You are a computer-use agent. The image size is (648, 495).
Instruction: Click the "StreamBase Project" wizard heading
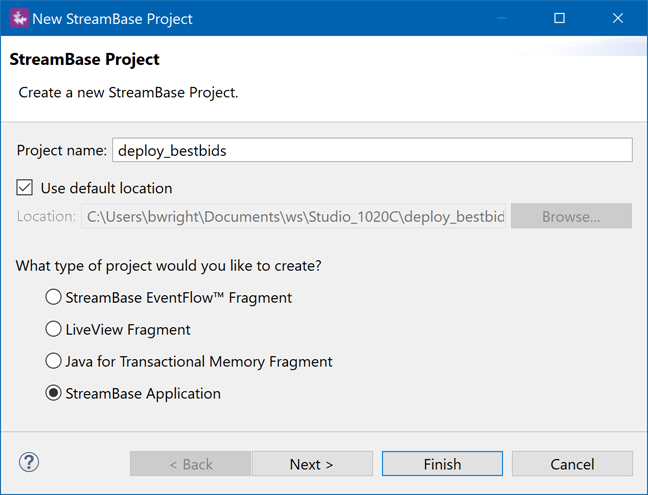click(85, 60)
